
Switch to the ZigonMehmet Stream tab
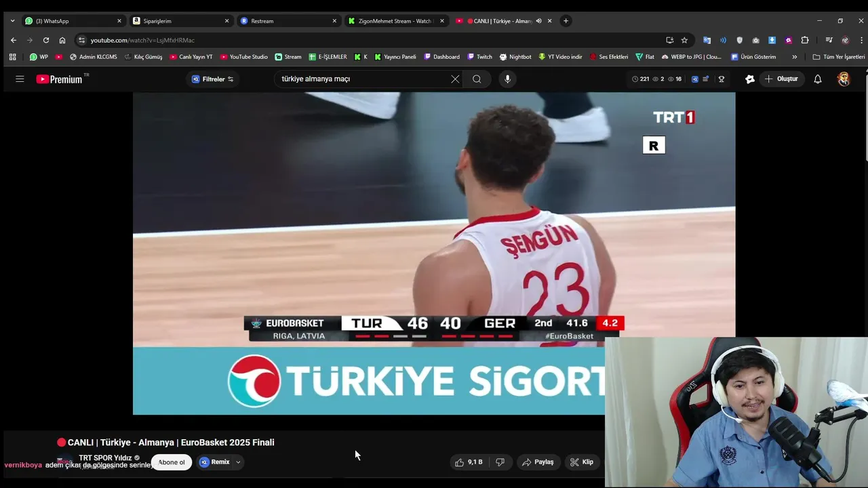395,21
